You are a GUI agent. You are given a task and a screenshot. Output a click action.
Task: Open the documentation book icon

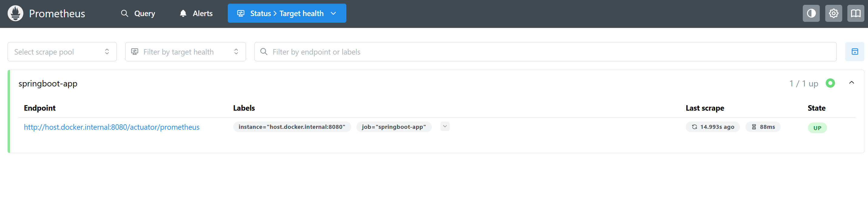coord(856,13)
